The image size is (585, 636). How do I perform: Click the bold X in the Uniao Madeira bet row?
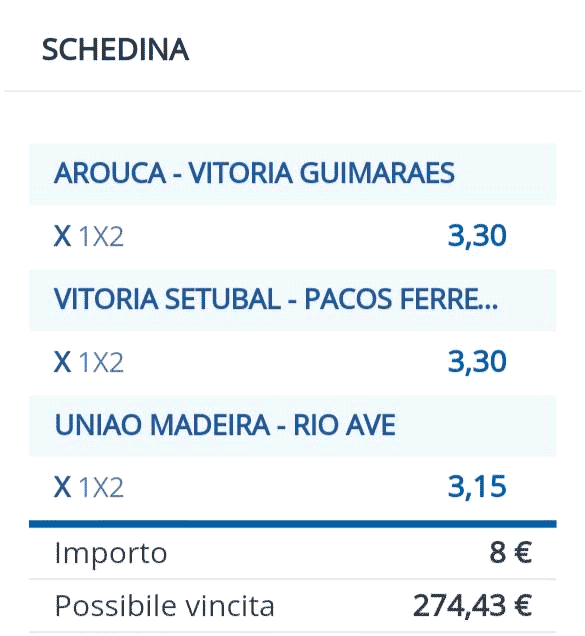pos(62,487)
